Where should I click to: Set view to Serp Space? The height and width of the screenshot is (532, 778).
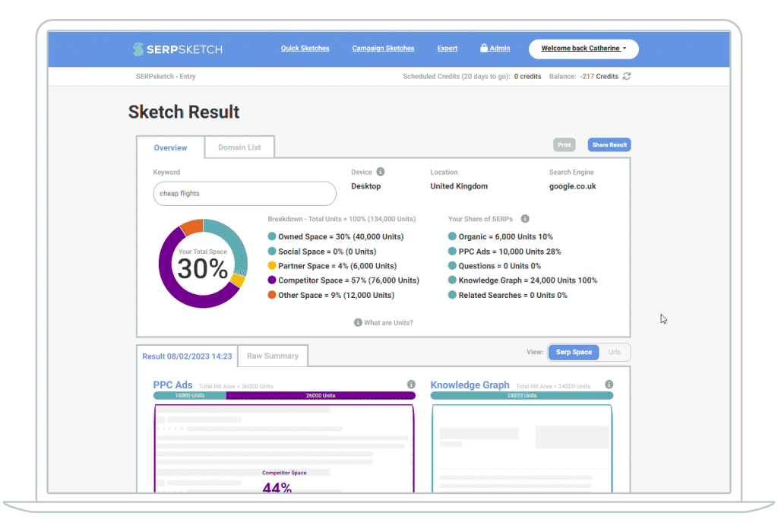click(x=574, y=352)
